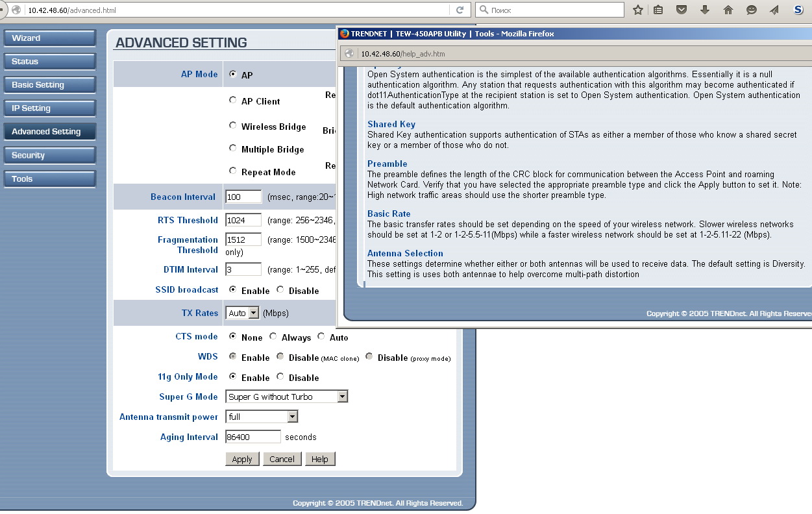
Task: Click the Preamble heading in help
Action: [388, 164]
